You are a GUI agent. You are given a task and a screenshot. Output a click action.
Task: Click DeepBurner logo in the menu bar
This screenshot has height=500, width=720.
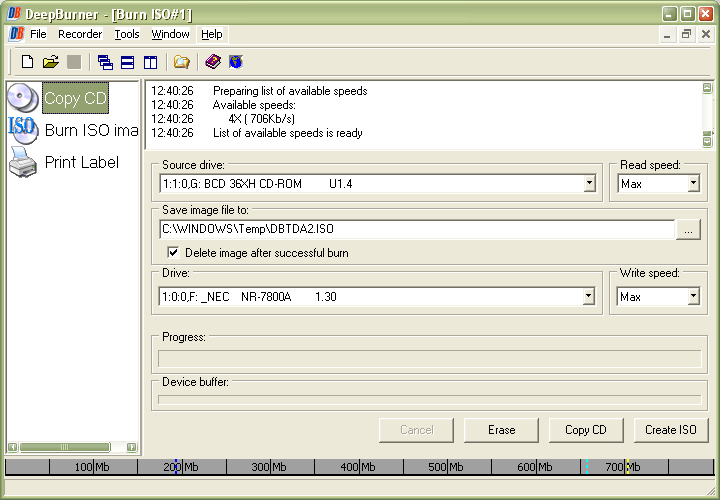(x=16, y=34)
